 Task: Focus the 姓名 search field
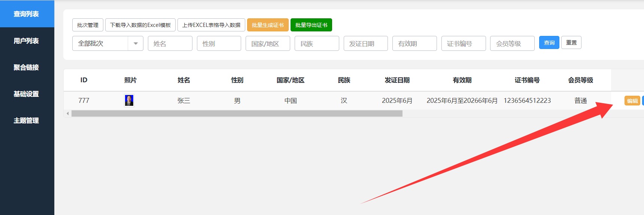pos(170,43)
